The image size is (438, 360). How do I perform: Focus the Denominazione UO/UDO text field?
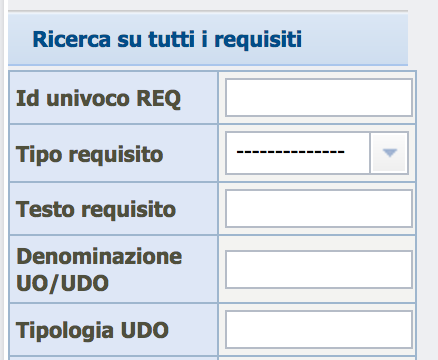point(319,269)
